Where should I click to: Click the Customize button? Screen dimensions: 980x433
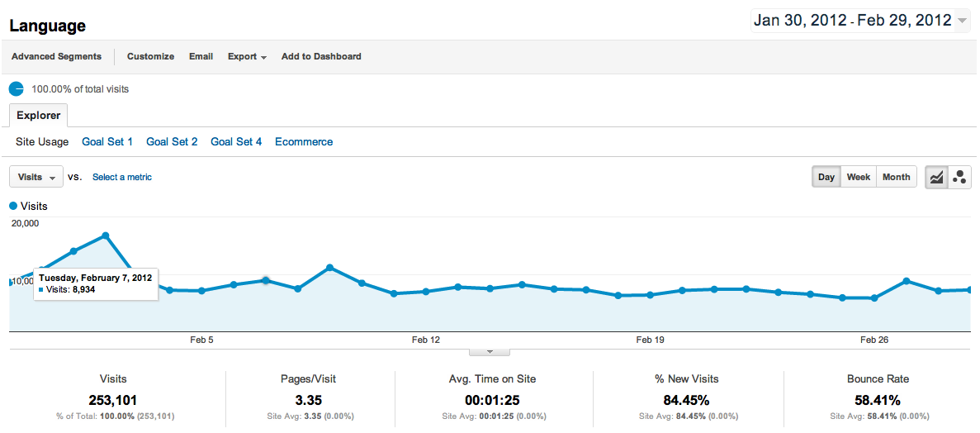(x=150, y=57)
